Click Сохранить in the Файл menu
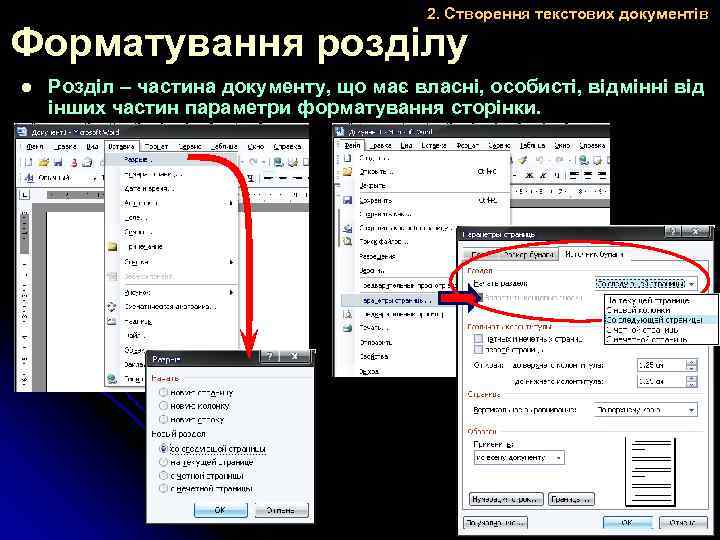 tap(376, 201)
